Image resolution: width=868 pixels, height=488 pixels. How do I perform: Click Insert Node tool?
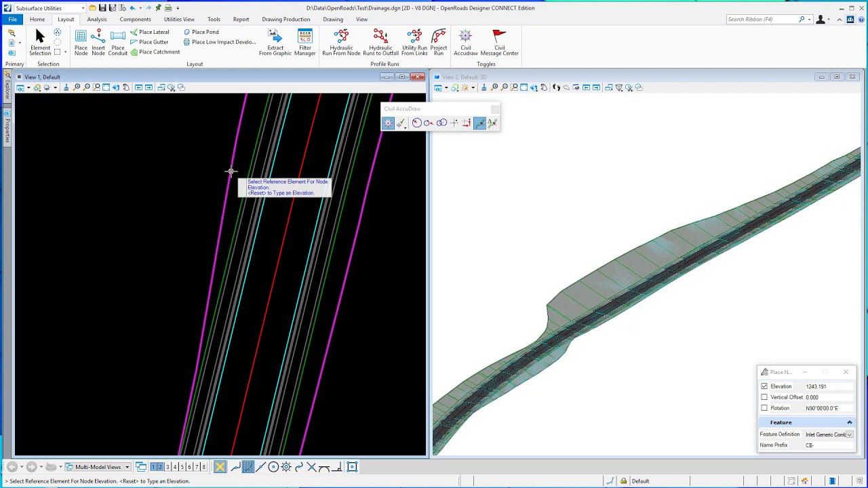(x=98, y=42)
